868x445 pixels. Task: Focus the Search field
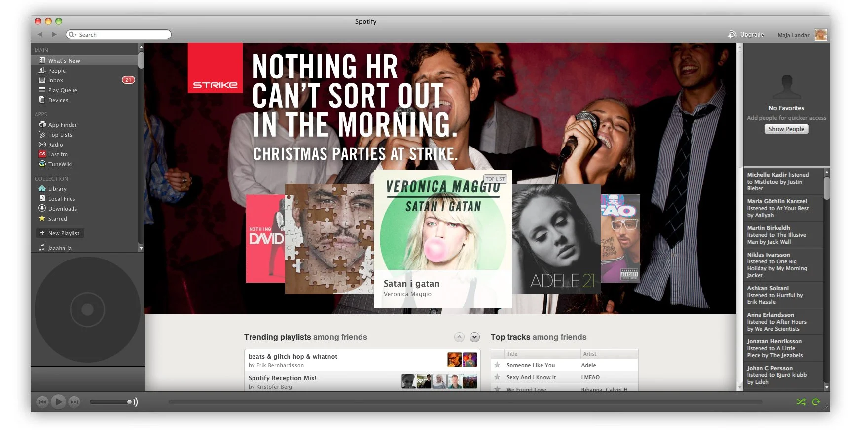click(x=118, y=34)
